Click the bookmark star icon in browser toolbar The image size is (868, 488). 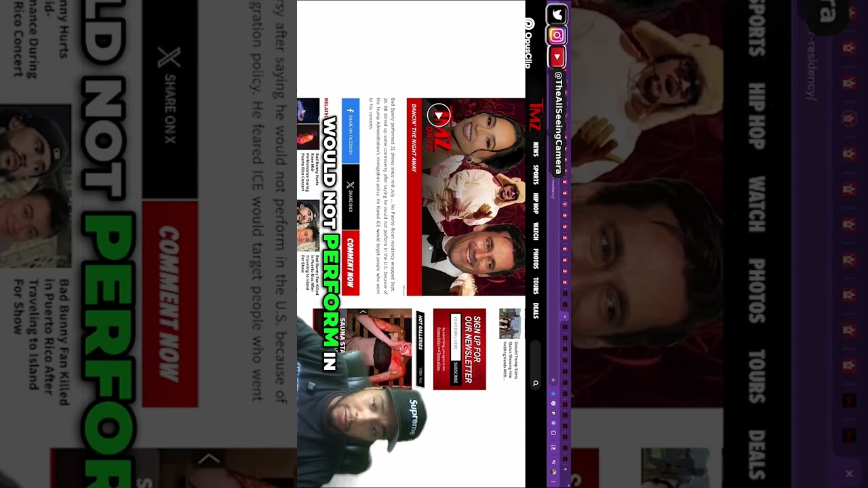pyautogui.click(x=553, y=380)
